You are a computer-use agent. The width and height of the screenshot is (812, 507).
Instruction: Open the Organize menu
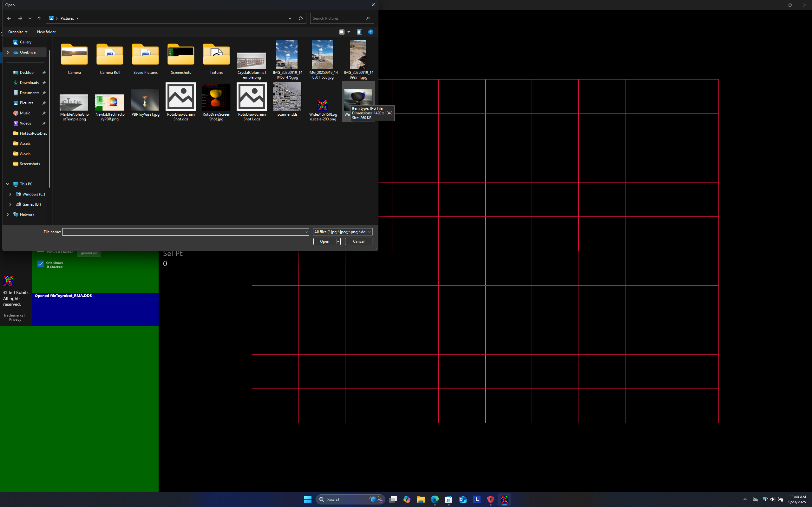point(17,32)
